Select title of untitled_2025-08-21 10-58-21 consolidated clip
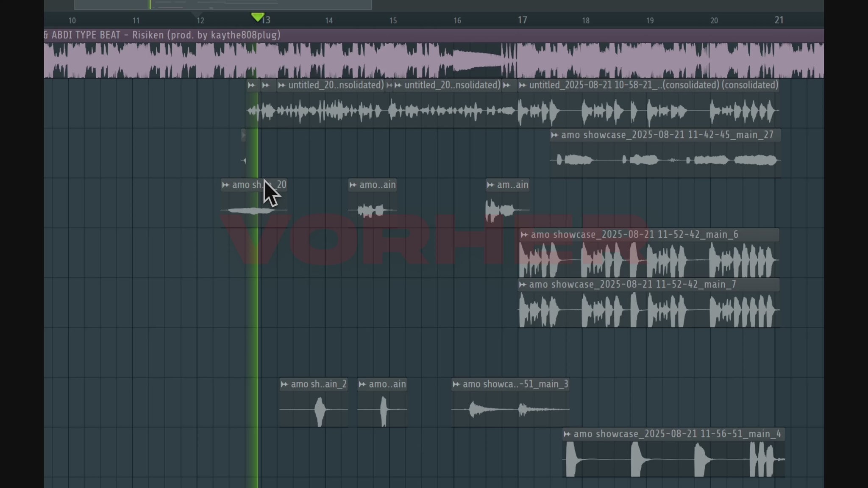The width and height of the screenshot is (868, 488). click(x=654, y=85)
